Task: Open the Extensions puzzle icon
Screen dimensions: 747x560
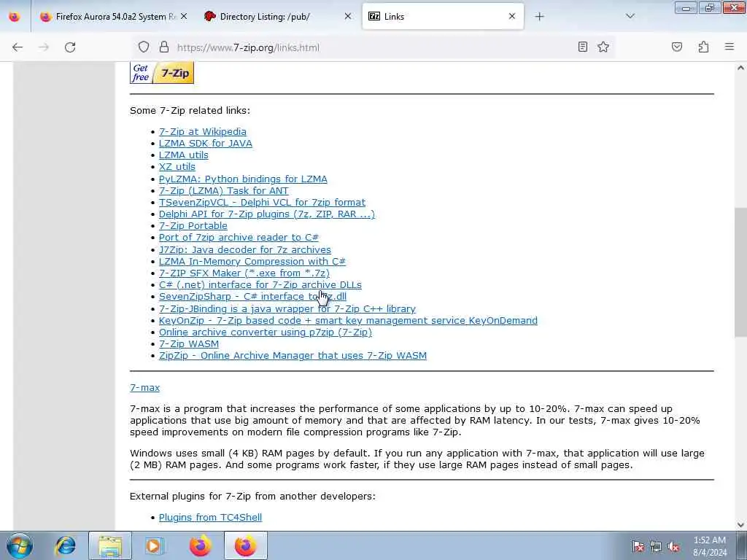Action: click(x=703, y=47)
